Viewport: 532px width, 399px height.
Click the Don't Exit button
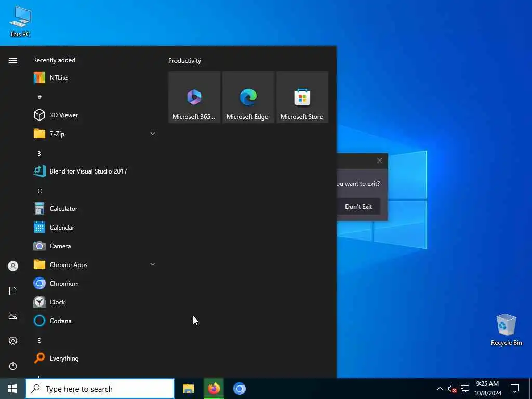358,207
